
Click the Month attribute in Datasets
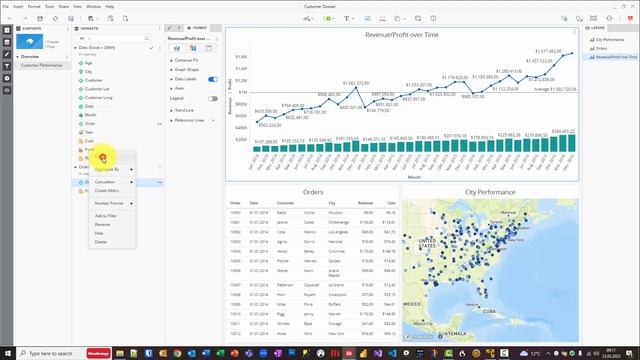coord(90,115)
